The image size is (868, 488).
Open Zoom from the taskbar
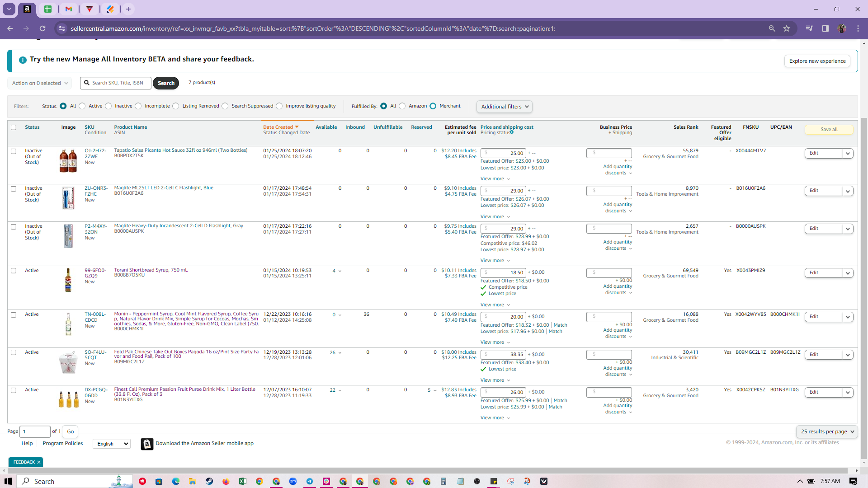pyautogui.click(x=293, y=481)
